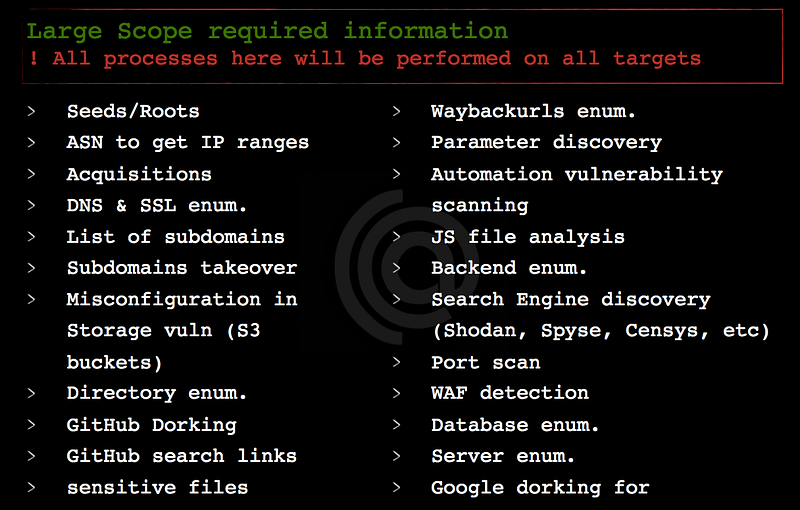This screenshot has height=510, width=800.
Task: Click the DNS & SSL enum. entry
Action: coord(157,205)
